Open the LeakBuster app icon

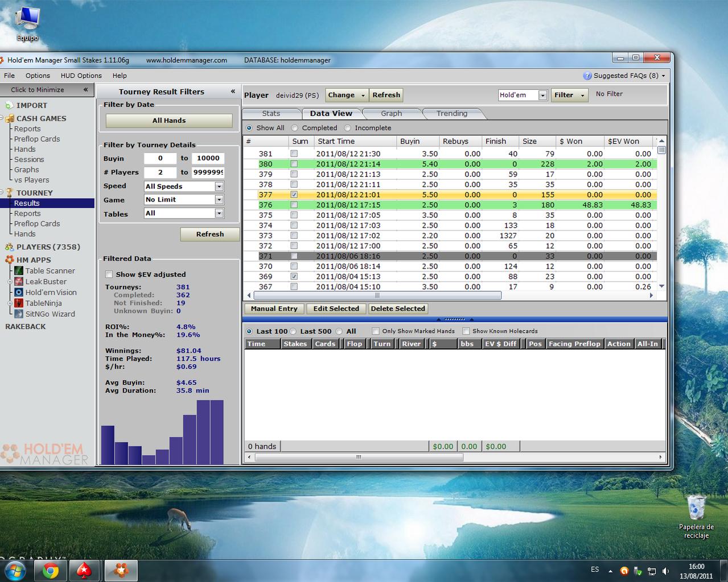[19, 282]
